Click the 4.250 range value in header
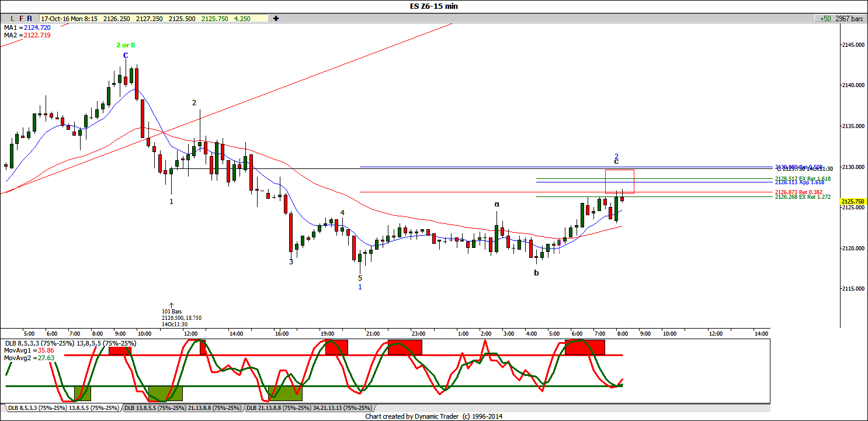868x421 pixels. pos(242,19)
